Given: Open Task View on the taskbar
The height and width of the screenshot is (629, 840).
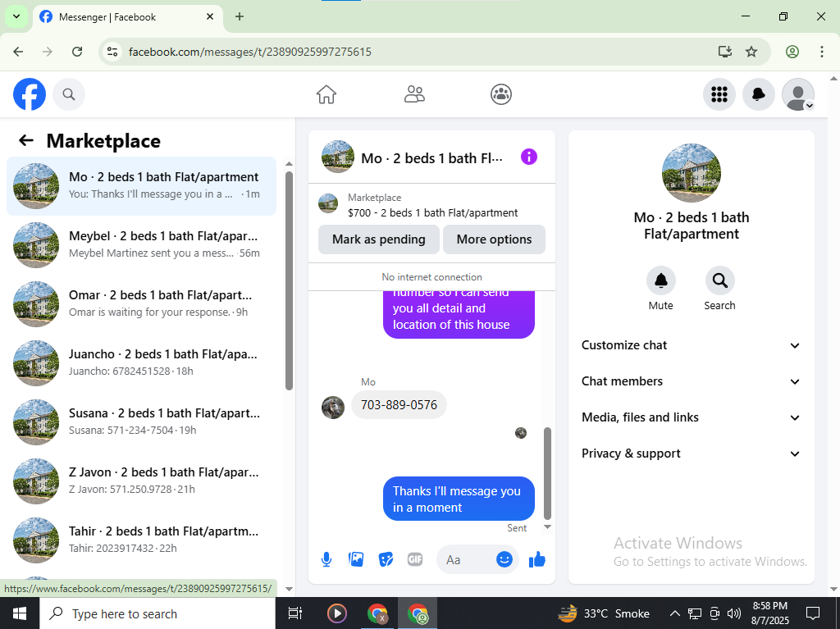Looking at the screenshot, I should click(295, 613).
